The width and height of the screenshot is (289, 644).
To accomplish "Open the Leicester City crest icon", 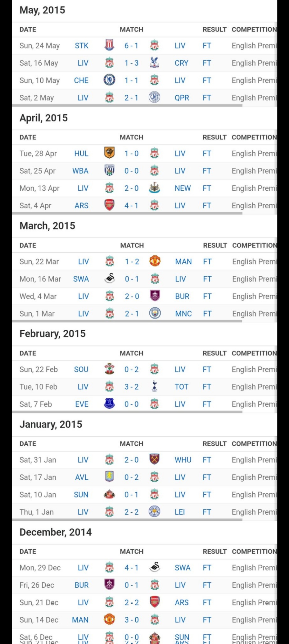I will pyautogui.click(x=154, y=512).
